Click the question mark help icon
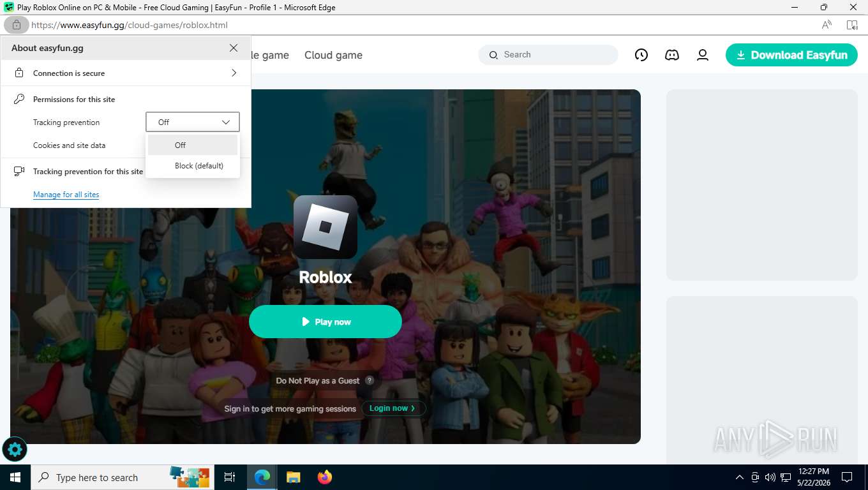This screenshot has width=868, height=490. (x=369, y=380)
